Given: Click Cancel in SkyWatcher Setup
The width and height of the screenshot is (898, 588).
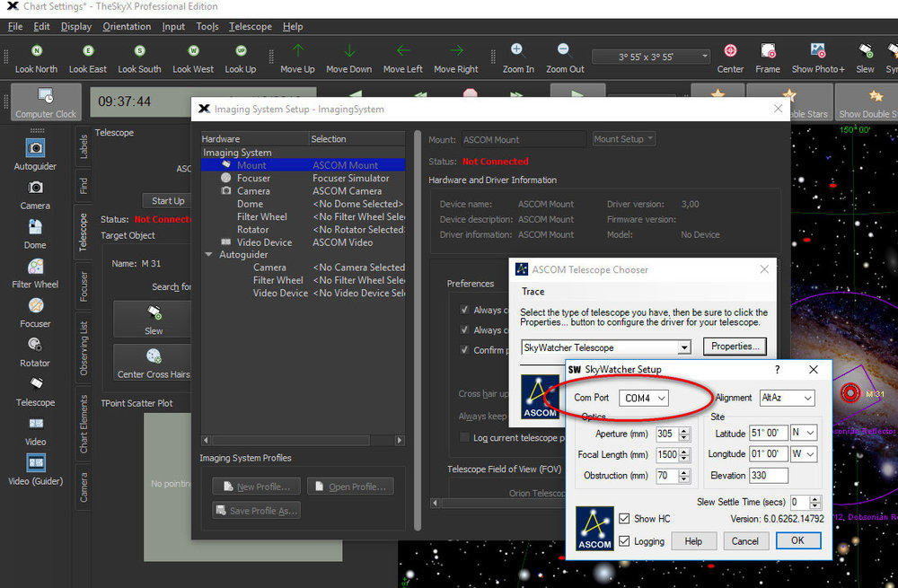Looking at the screenshot, I should click(744, 541).
